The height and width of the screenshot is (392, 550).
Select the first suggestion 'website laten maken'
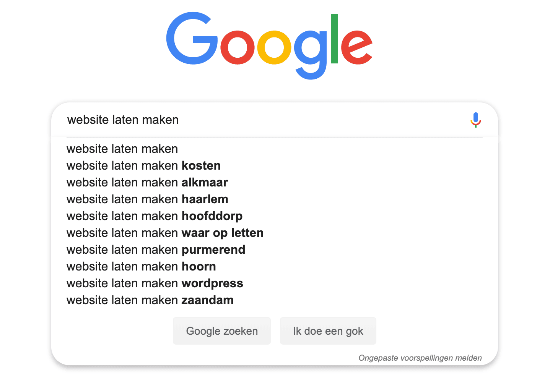pyautogui.click(x=122, y=149)
